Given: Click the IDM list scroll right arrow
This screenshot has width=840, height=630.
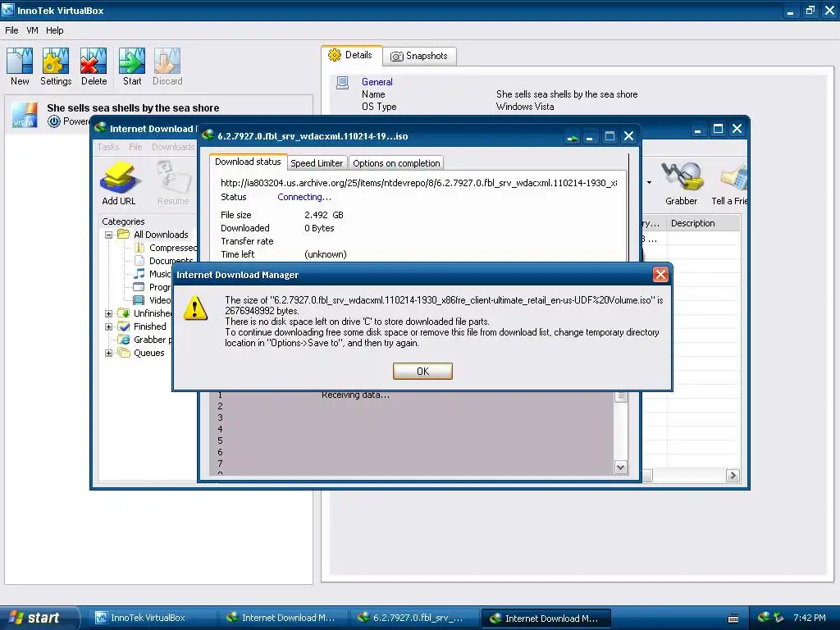Looking at the screenshot, I should 733,475.
